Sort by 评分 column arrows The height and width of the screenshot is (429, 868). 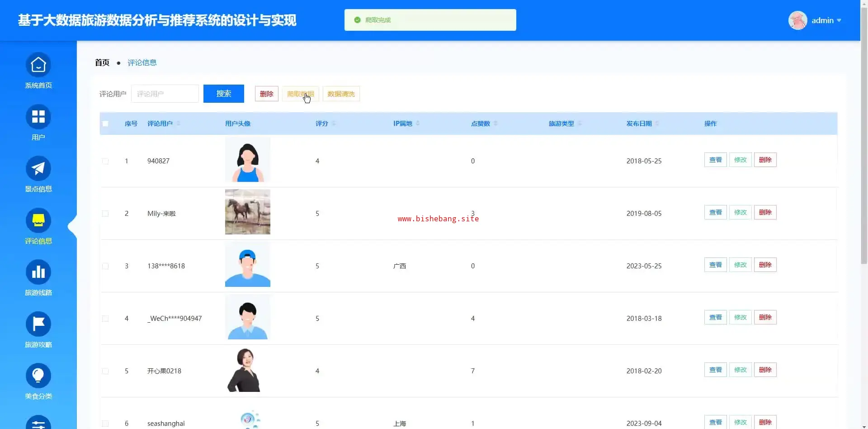click(334, 124)
